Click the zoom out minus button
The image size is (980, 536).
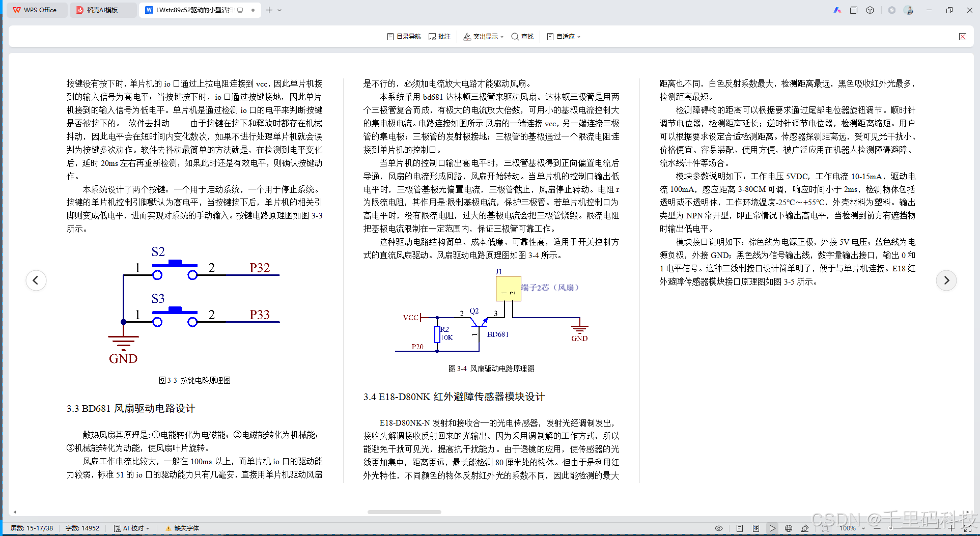tap(877, 528)
